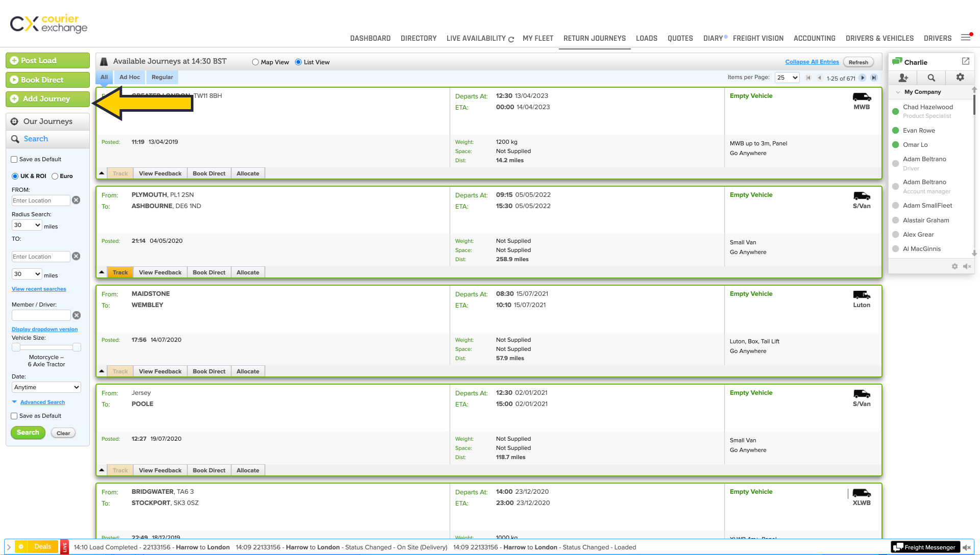This screenshot has width=980, height=555.
Task: Switch to the Ad Hoc tab
Action: coord(129,77)
